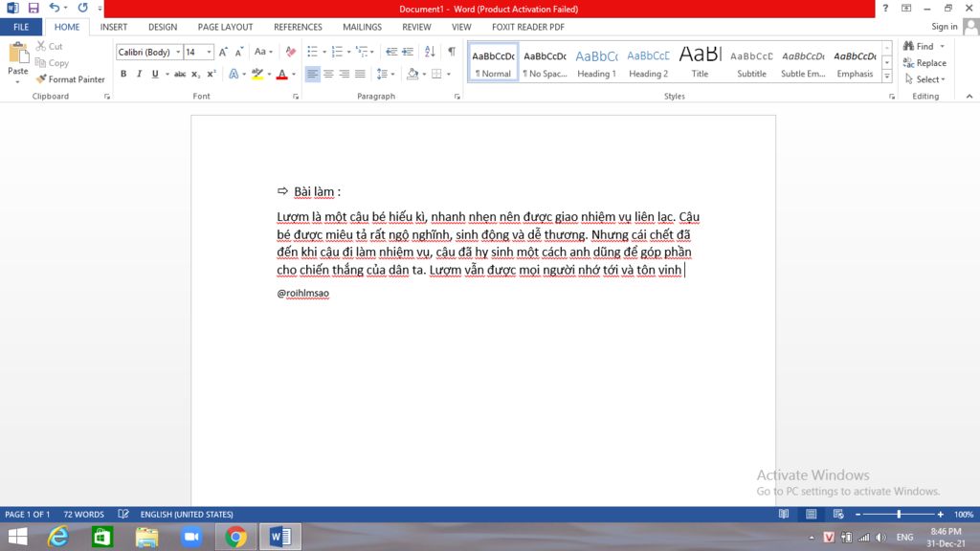Justify the text
Image resolution: width=980 pixels, height=551 pixels.
360,74
